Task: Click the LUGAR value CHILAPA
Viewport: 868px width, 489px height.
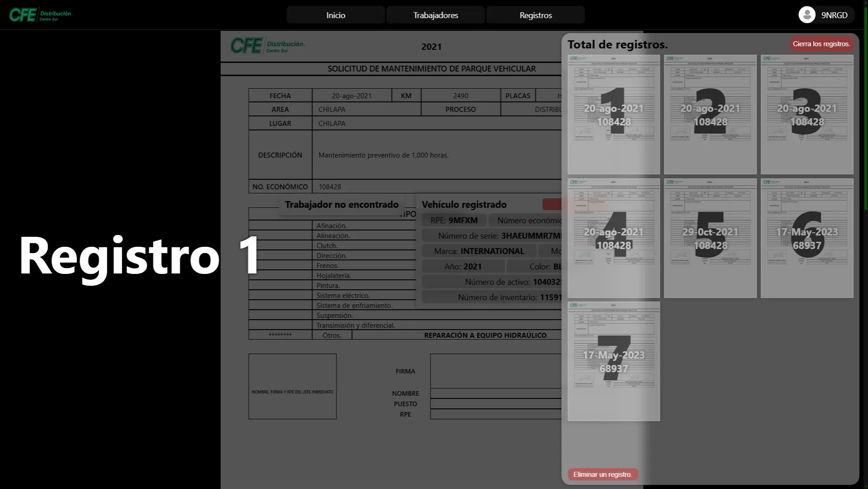Action: 332,123
